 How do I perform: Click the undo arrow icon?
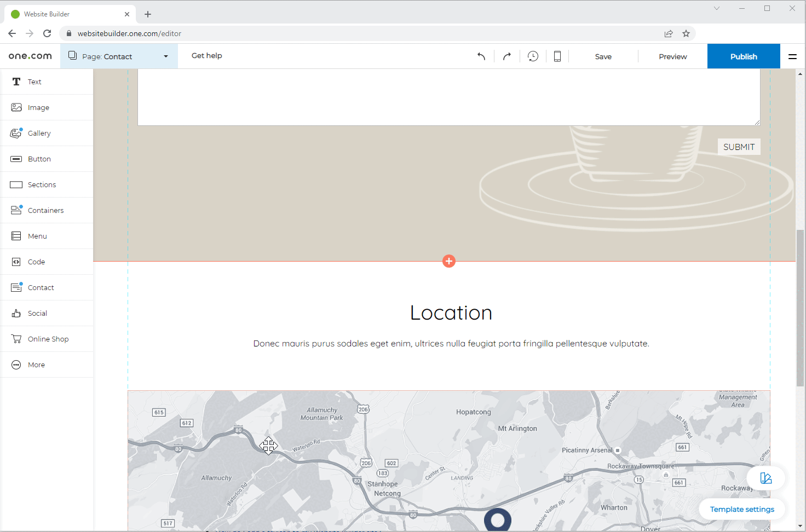[x=481, y=56]
